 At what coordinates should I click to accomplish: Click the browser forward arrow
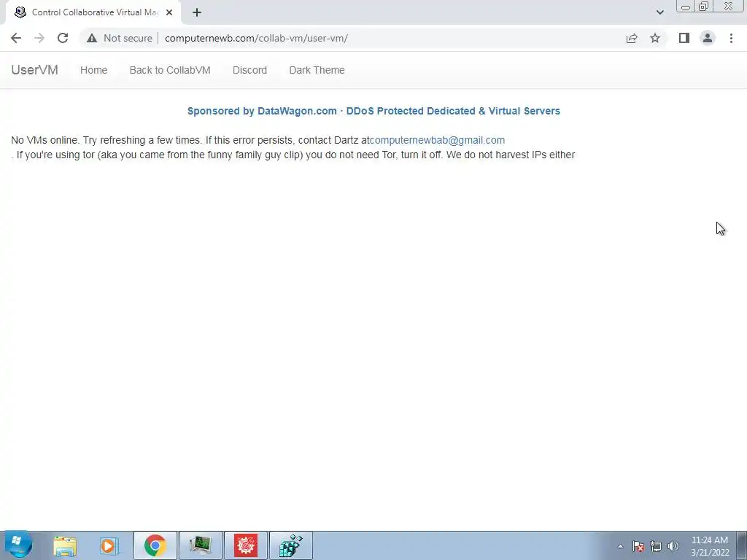39,38
